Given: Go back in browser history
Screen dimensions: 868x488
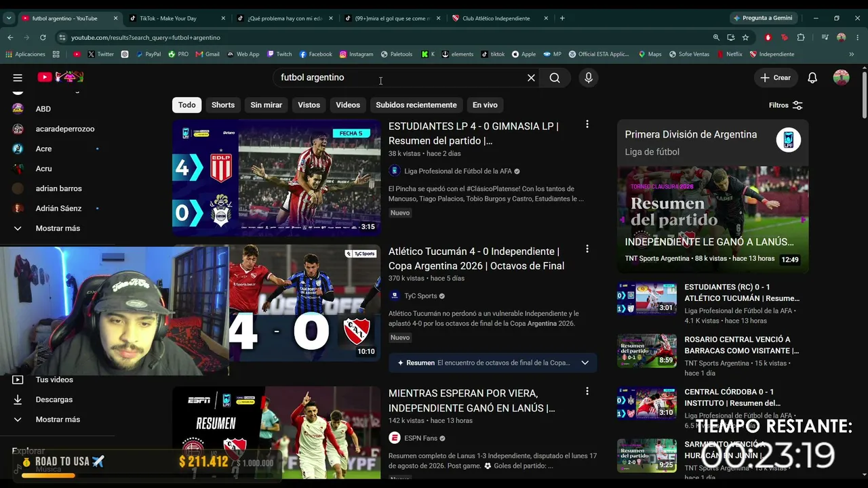Looking at the screenshot, I should click(10, 37).
